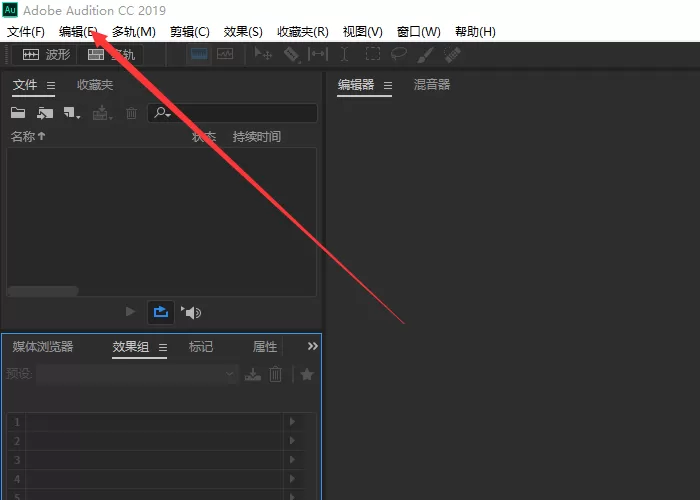Viewport: 700px width, 500px height.
Task: Select the 编辑器 tab
Action: [356, 85]
